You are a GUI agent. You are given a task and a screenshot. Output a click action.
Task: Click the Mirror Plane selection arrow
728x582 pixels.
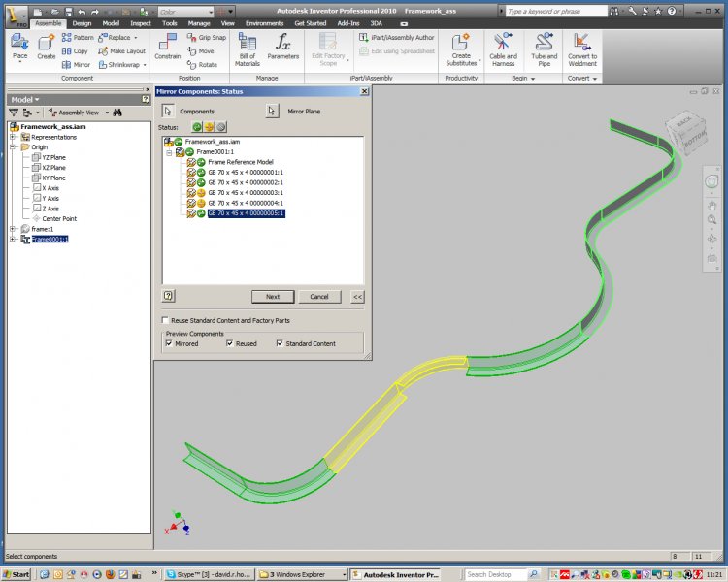click(x=272, y=111)
